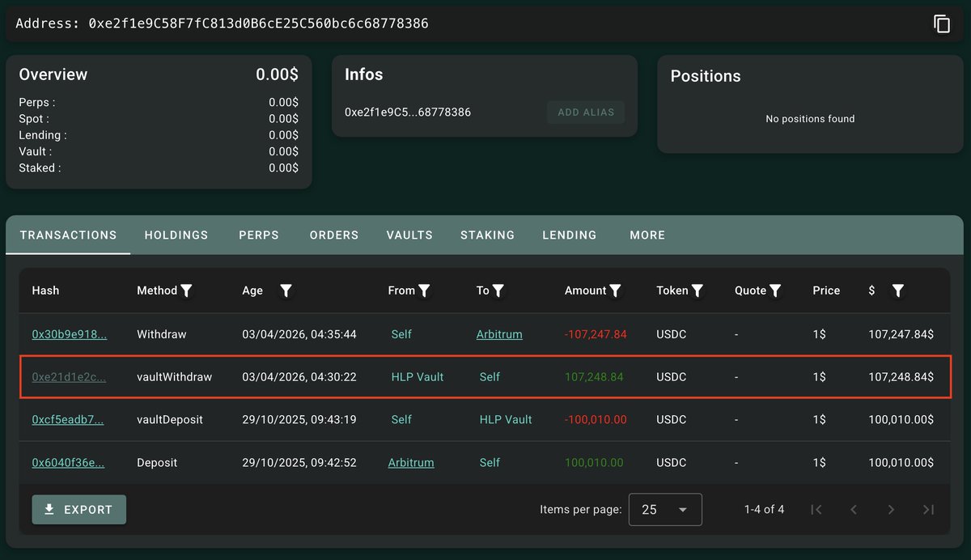Filter transactions by Age
The height and width of the screenshot is (560, 971).
(x=286, y=291)
